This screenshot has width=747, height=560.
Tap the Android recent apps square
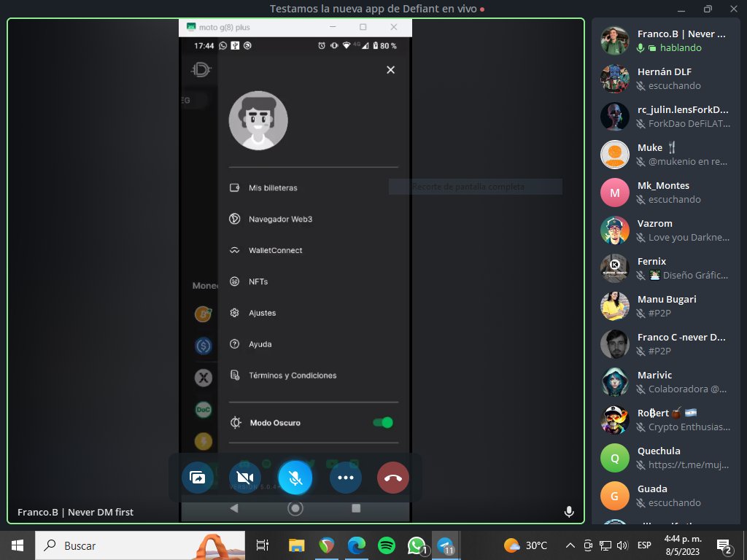[356, 508]
